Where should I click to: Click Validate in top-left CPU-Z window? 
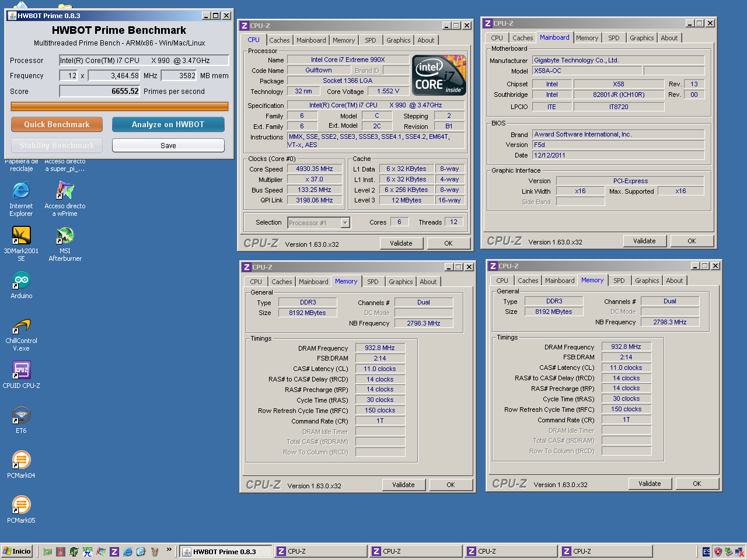(401, 243)
